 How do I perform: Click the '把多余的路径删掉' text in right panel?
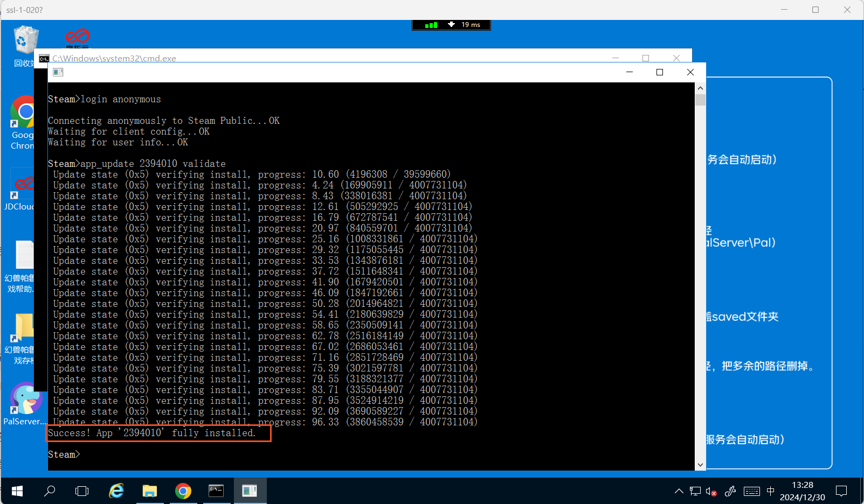tap(765, 366)
